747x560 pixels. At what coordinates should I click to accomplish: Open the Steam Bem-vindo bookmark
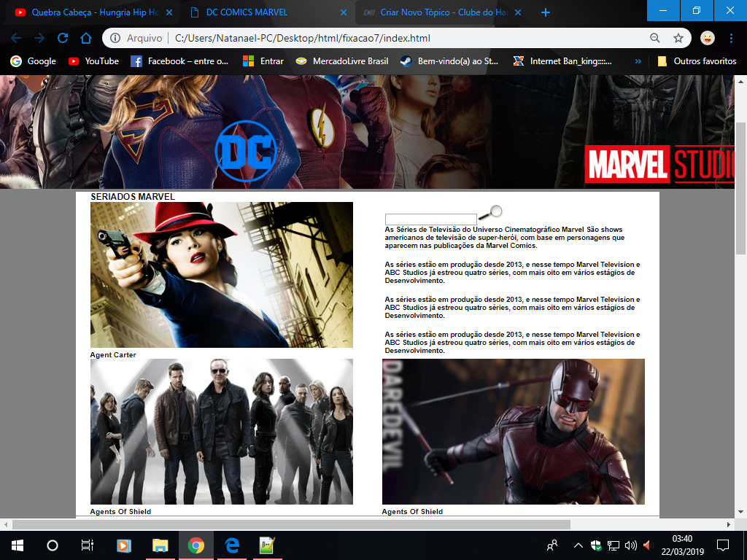[449, 61]
